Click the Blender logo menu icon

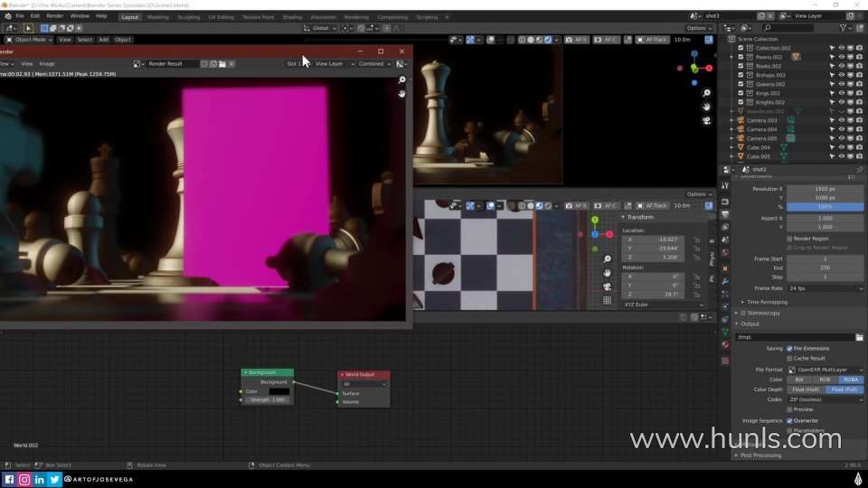6,16
